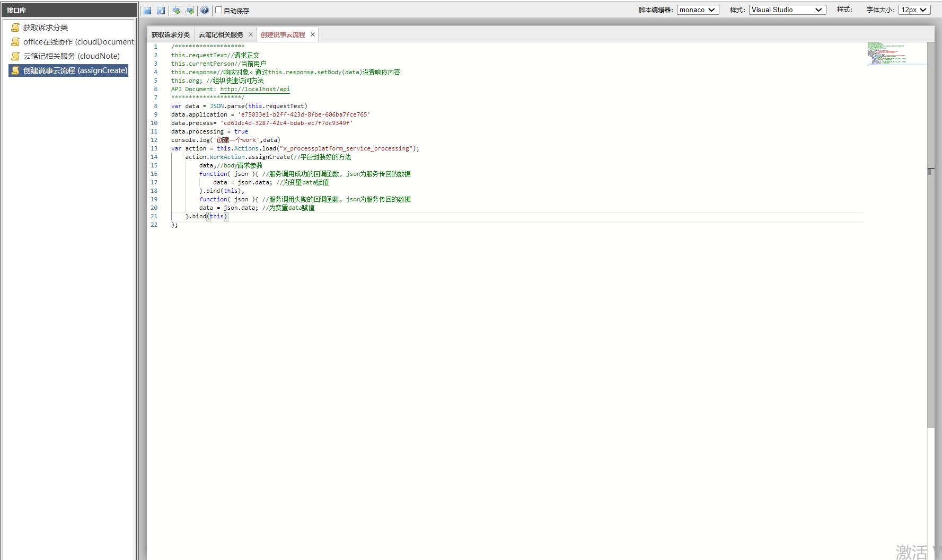Viewport: 942px width, 560px height.
Task: Close the 云笔记相关服务 tab
Action: (251, 35)
